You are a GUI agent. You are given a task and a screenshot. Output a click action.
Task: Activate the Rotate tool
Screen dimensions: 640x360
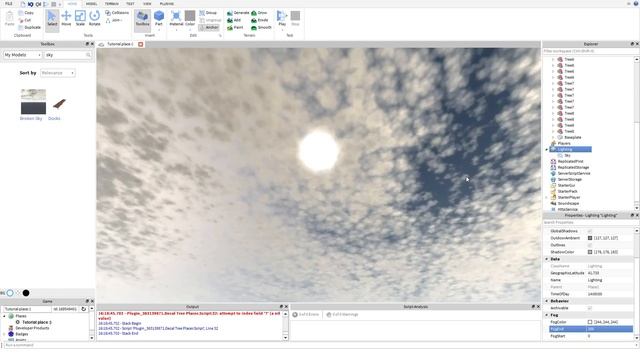pyautogui.click(x=94, y=19)
